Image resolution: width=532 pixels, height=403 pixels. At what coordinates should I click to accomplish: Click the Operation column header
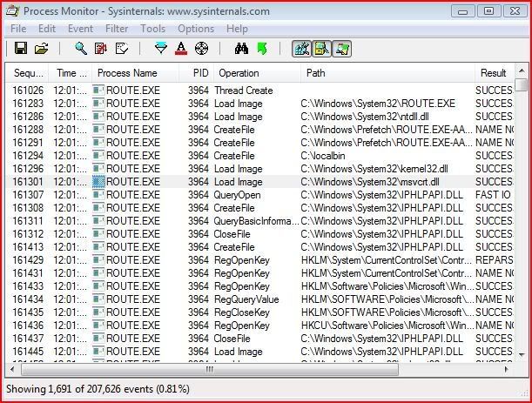pyautogui.click(x=257, y=73)
